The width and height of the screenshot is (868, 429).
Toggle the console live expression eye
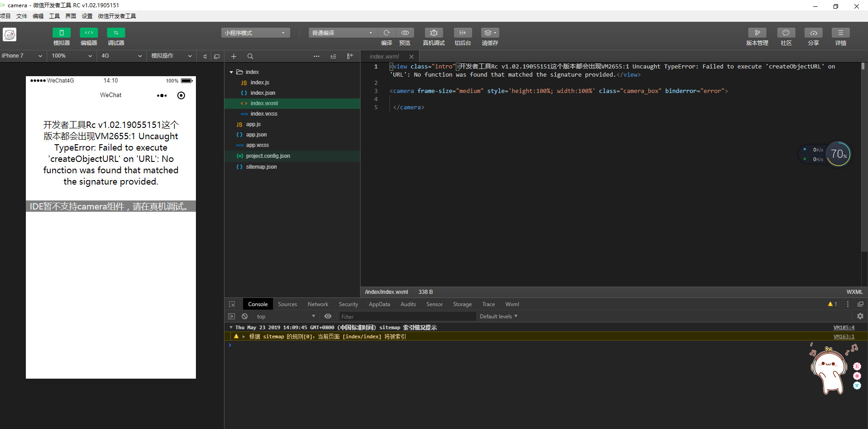coord(328,317)
